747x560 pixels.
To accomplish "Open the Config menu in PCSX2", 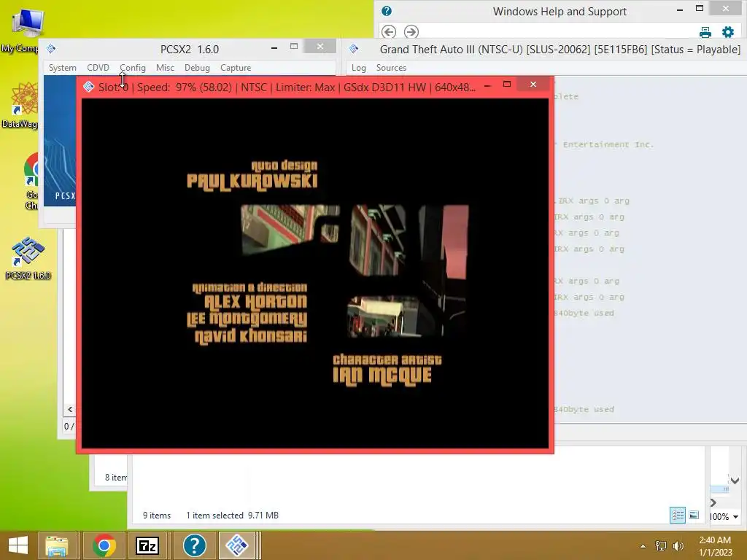I will click(x=133, y=68).
